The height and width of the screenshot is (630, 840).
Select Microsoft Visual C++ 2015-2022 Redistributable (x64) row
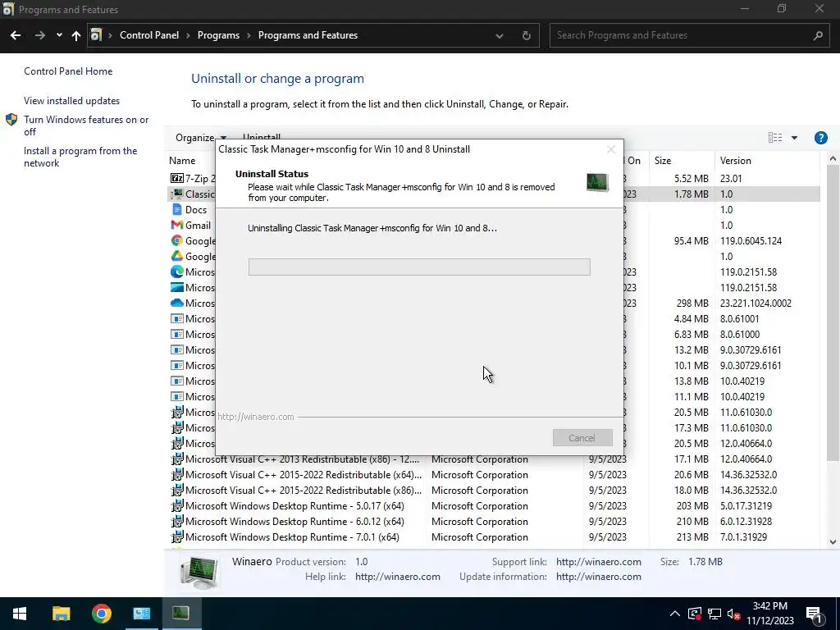pyautogui.click(x=495, y=475)
